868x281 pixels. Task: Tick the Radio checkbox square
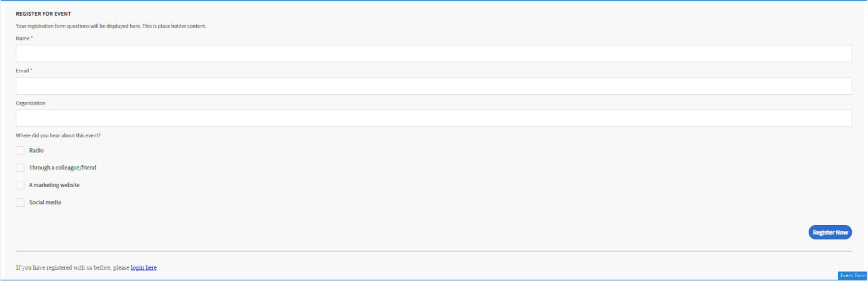coord(20,151)
